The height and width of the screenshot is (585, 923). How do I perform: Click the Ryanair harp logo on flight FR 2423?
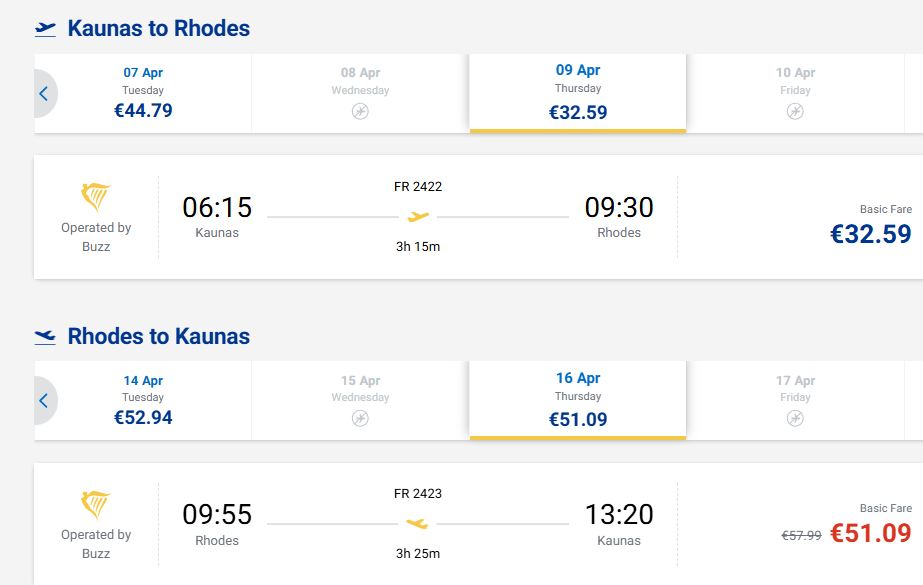point(96,504)
